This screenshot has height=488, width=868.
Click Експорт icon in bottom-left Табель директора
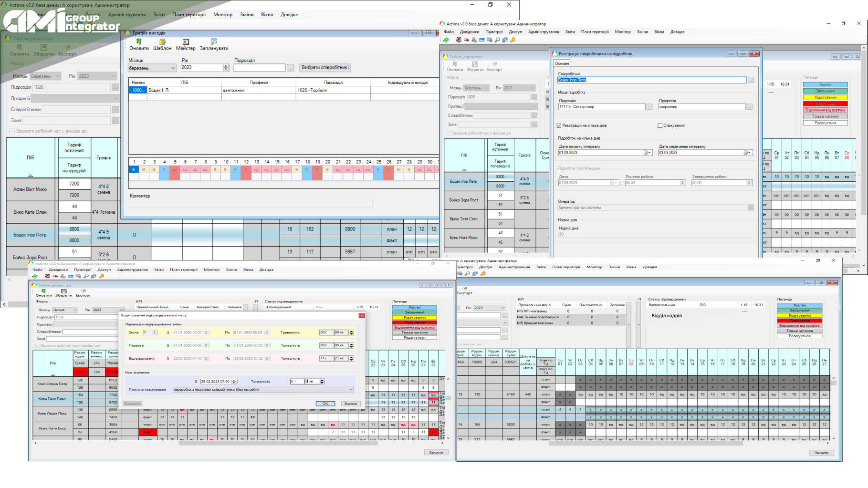pos(83,291)
